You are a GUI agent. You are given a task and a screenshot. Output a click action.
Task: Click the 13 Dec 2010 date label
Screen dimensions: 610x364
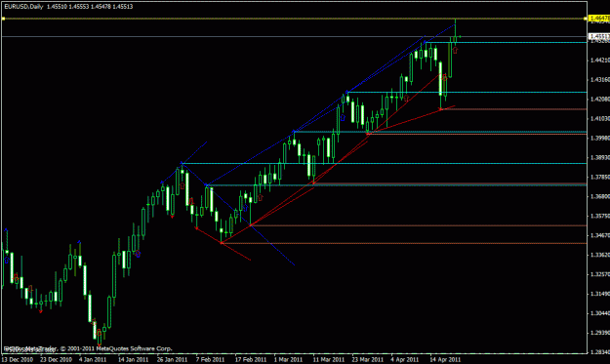(x=18, y=359)
